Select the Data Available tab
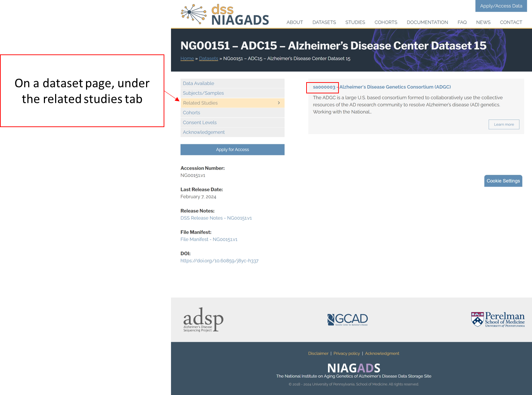The height and width of the screenshot is (395, 532). point(198,83)
